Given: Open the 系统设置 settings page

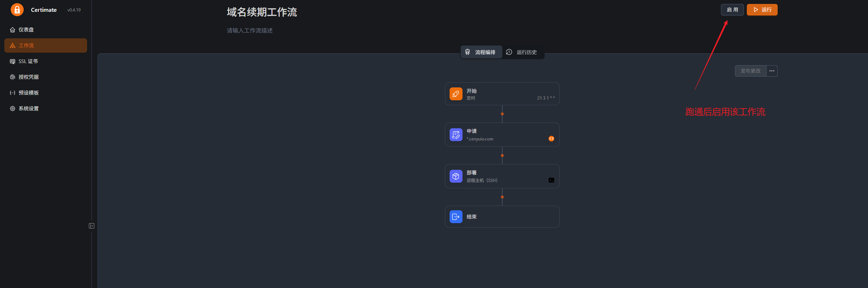Looking at the screenshot, I should click(x=29, y=109).
